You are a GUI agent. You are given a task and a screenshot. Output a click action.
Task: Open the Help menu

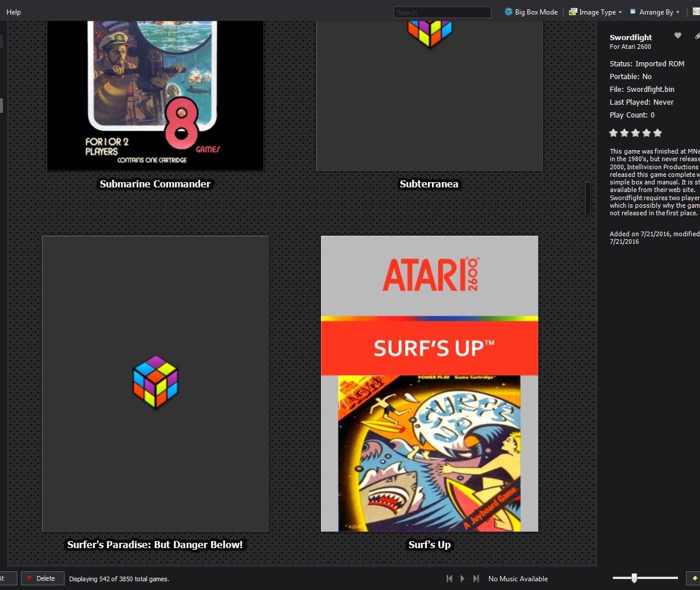[x=13, y=12]
